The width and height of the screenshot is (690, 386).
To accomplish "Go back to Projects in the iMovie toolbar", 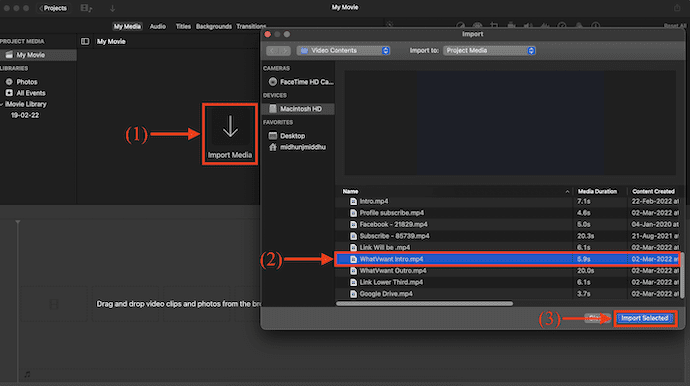I will 53,8.
